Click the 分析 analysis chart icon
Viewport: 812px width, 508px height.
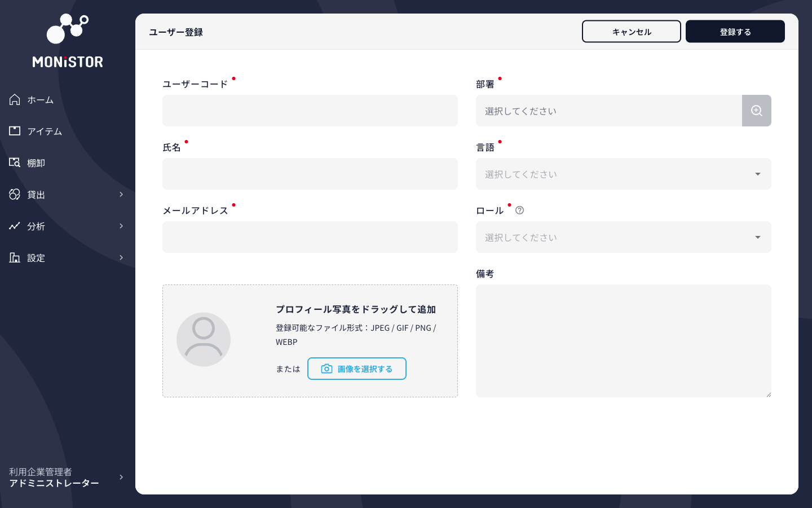(15, 226)
